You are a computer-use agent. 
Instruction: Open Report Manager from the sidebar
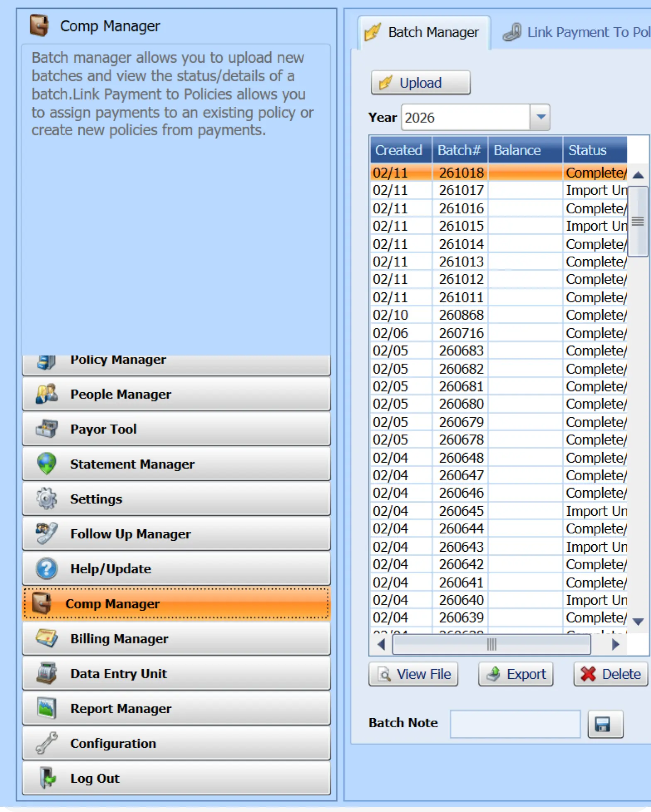tap(176, 708)
